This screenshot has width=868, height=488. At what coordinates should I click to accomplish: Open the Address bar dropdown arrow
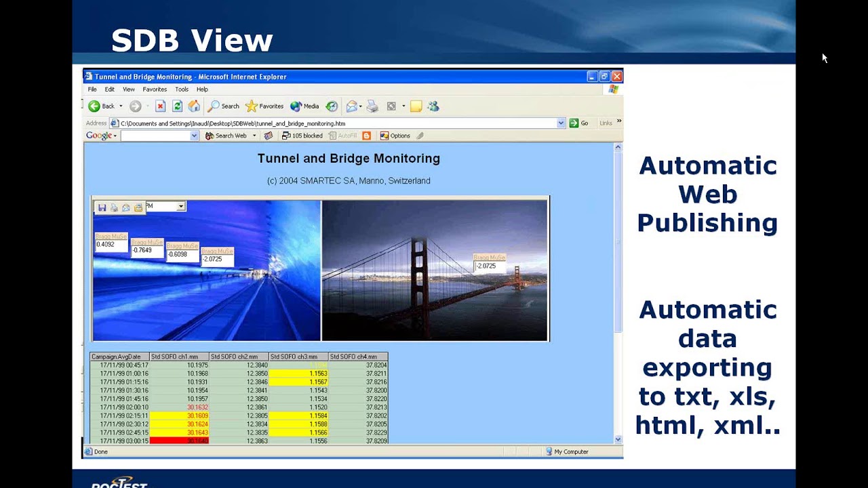point(561,123)
